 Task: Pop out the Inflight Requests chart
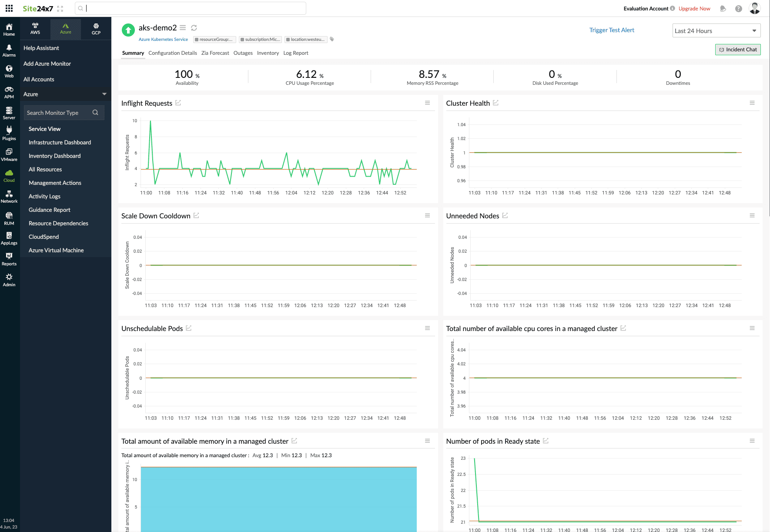click(x=178, y=103)
